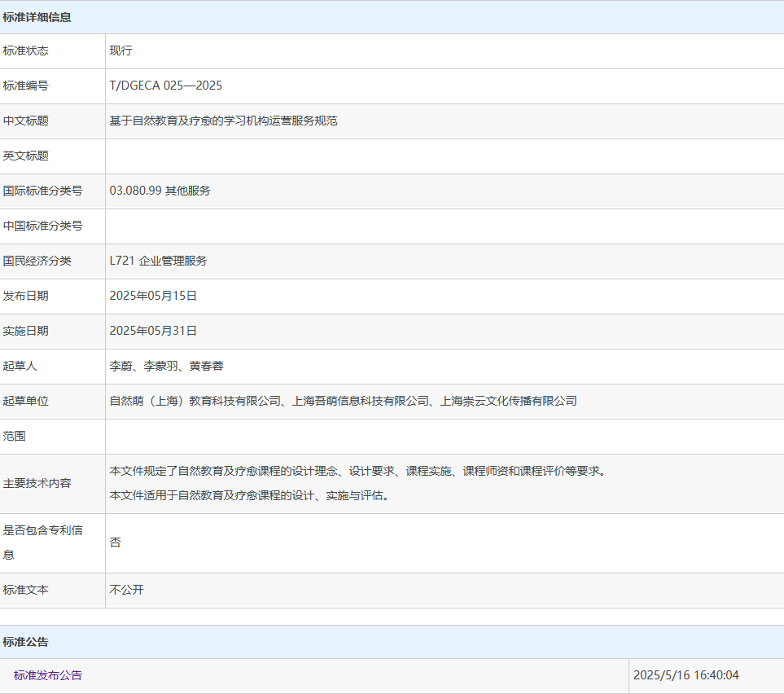Select the title 基于自然教育及疗愈的学习机构运营服务规范
The height and width of the screenshot is (694, 784).
point(224,121)
